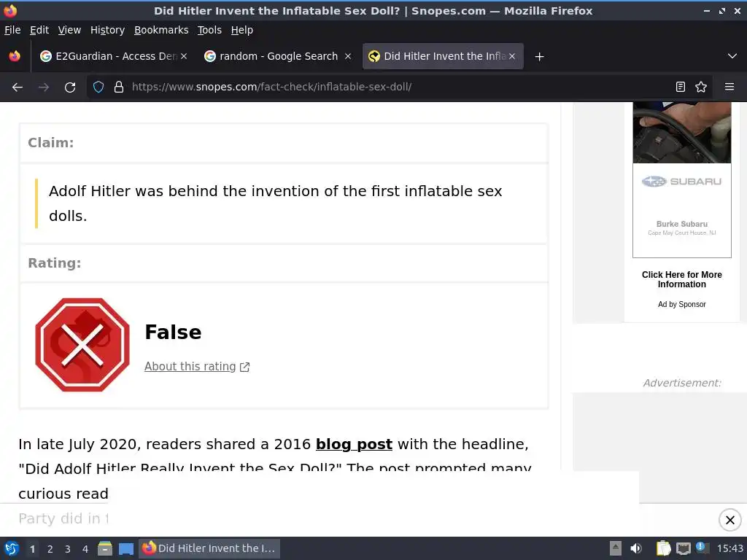The height and width of the screenshot is (560, 747).
Task: Switch to workspace 3
Action: [x=68, y=549]
